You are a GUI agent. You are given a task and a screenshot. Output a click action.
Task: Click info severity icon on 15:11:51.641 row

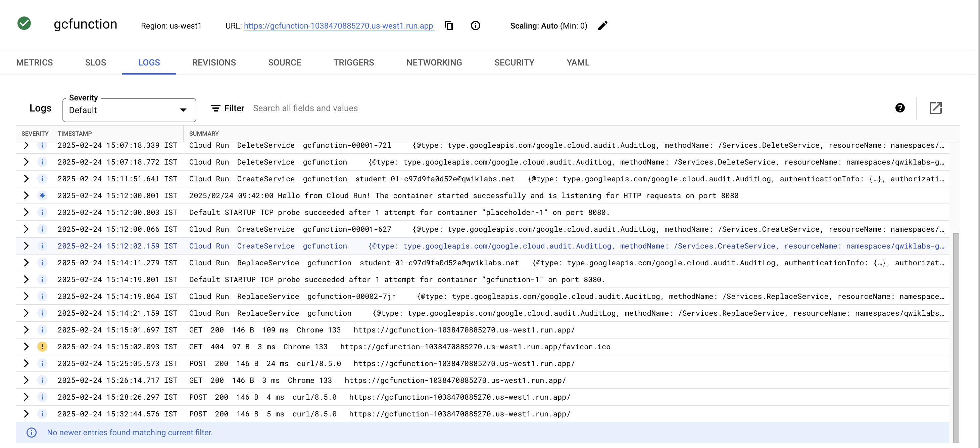pyautogui.click(x=42, y=179)
